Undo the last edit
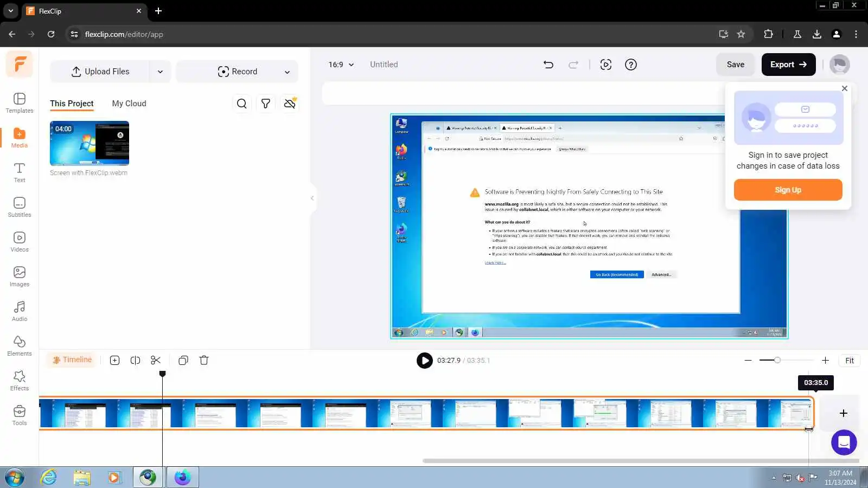The image size is (868, 488). click(x=548, y=65)
